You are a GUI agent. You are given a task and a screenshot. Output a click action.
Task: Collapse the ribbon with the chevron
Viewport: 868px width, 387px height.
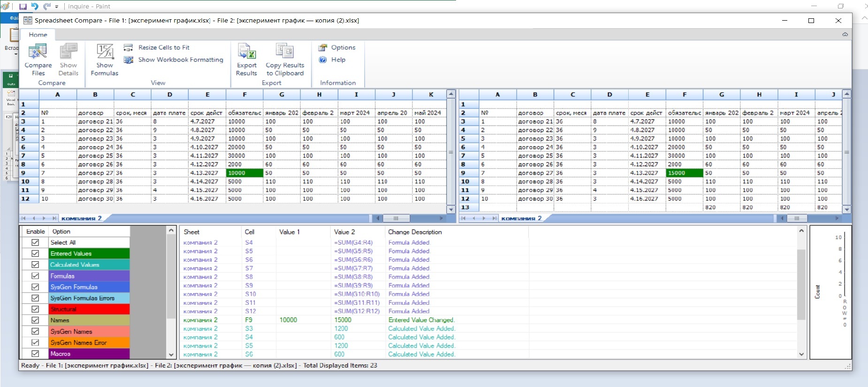click(x=845, y=34)
